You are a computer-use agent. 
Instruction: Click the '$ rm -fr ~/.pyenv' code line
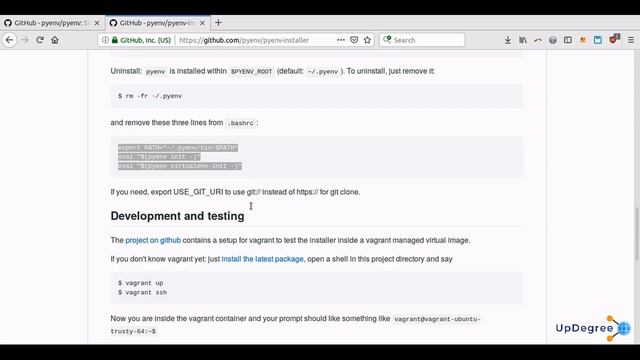[150, 96]
